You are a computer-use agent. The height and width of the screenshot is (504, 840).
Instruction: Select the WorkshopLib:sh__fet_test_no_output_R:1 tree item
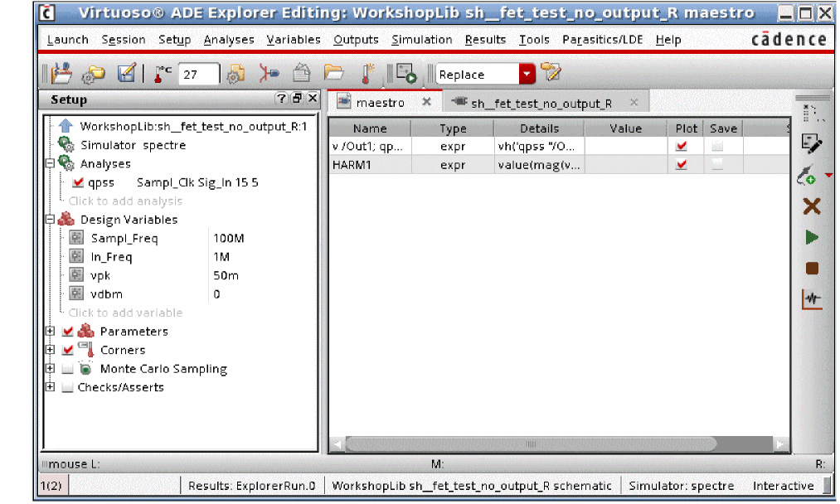click(193, 126)
